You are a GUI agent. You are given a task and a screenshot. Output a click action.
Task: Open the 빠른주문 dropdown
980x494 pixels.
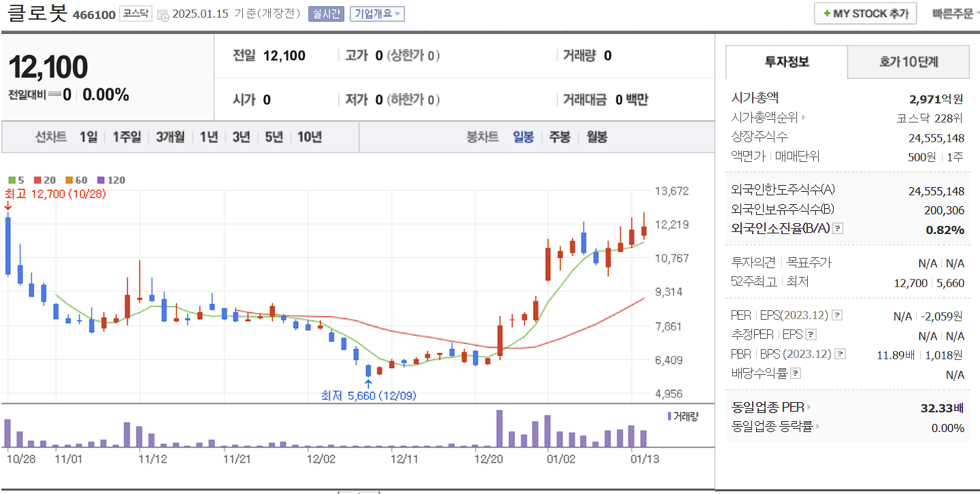[955, 12]
